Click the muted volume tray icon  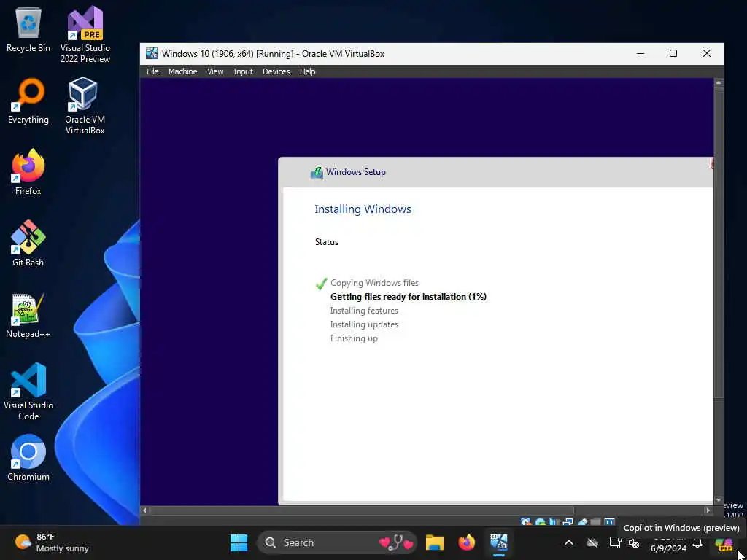coord(634,542)
